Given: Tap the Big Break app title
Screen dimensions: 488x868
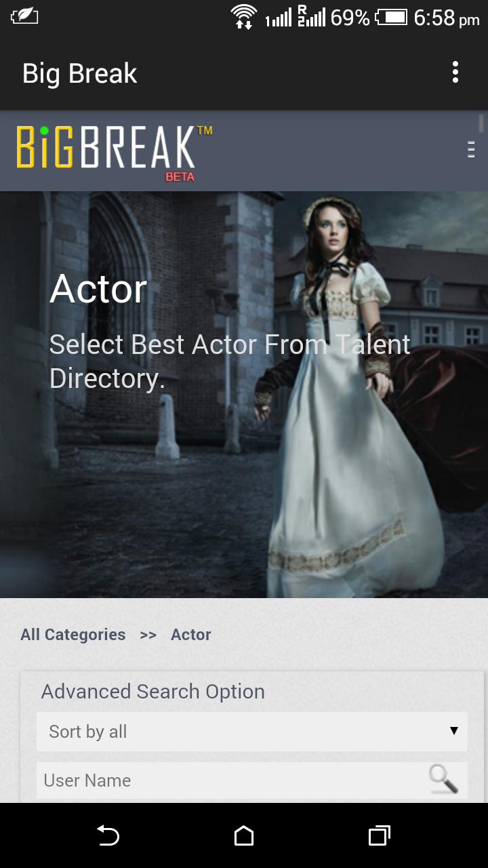Looking at the screenshot, I should tap(80, 73).
